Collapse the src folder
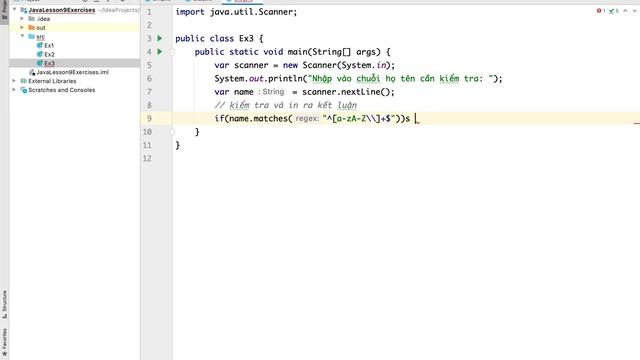This screenshot has width=640, height=360. click(x=22, y=36)
